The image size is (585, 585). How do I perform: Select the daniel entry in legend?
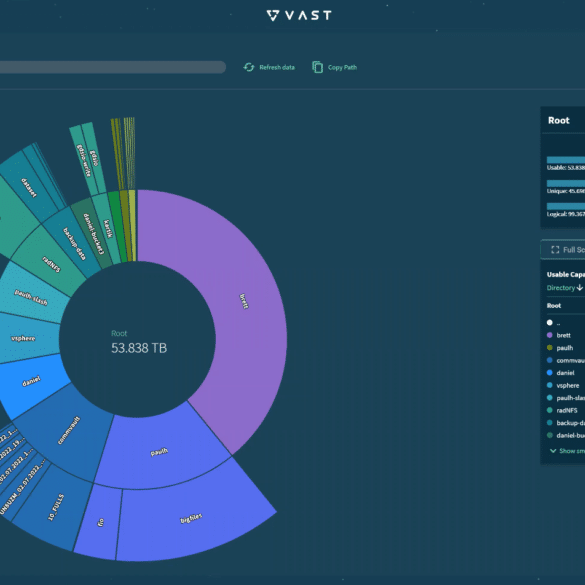(561, 373)
